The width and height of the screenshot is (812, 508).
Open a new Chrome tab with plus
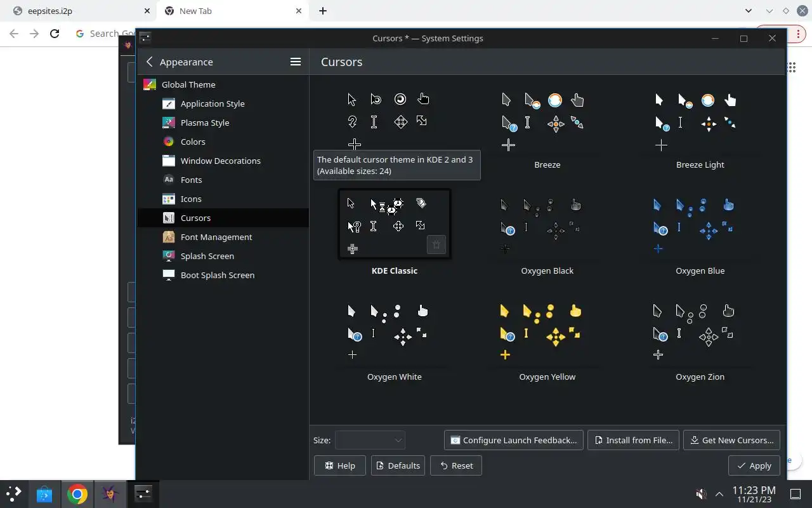point(323,11)
